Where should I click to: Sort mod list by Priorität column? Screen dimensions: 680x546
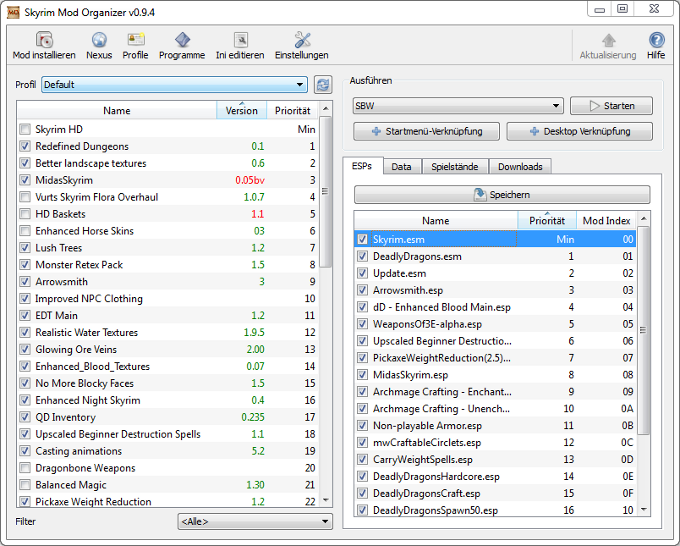pyautogui.click(x=292, y=111)
